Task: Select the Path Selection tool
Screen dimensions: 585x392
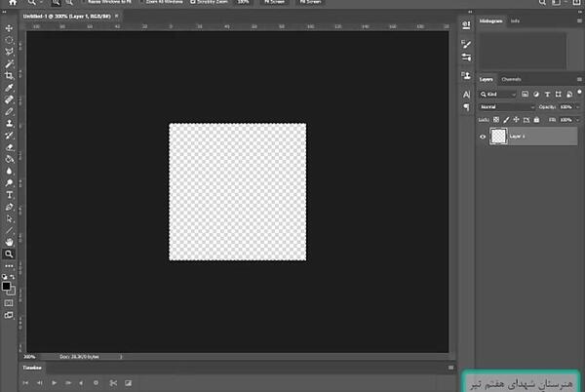Action: tap(9, 218)
